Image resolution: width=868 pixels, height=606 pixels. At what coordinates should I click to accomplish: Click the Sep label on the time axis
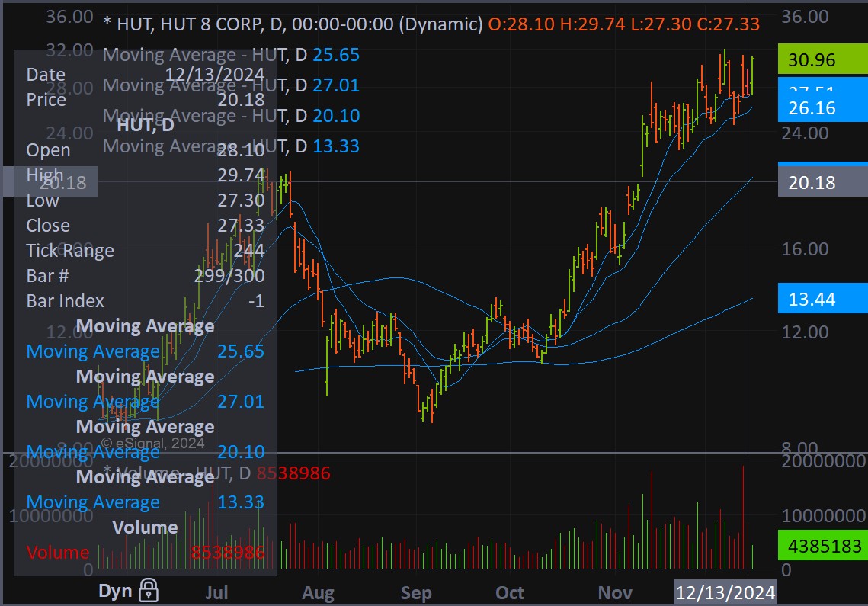[416, 593]
